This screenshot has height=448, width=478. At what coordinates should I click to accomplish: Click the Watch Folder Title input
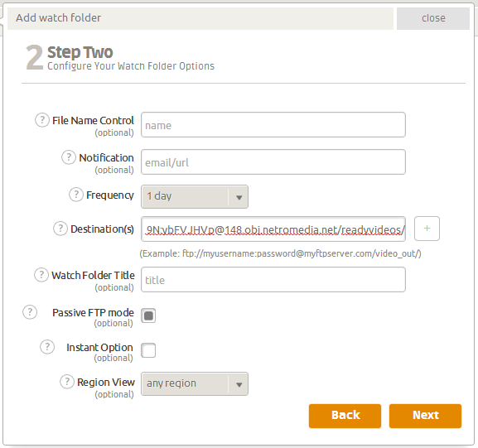click(x=273, y=279)
